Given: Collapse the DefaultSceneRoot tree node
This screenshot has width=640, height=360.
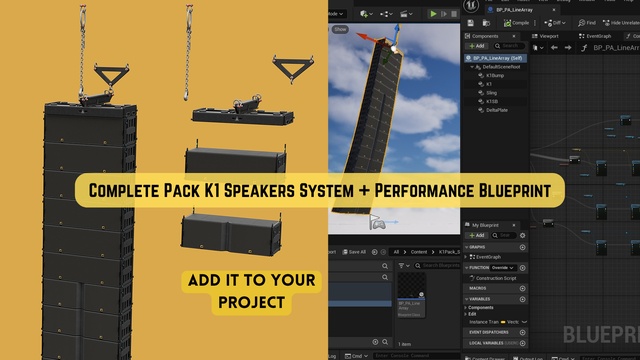Looking at the screenshot, I should [472, 67].
